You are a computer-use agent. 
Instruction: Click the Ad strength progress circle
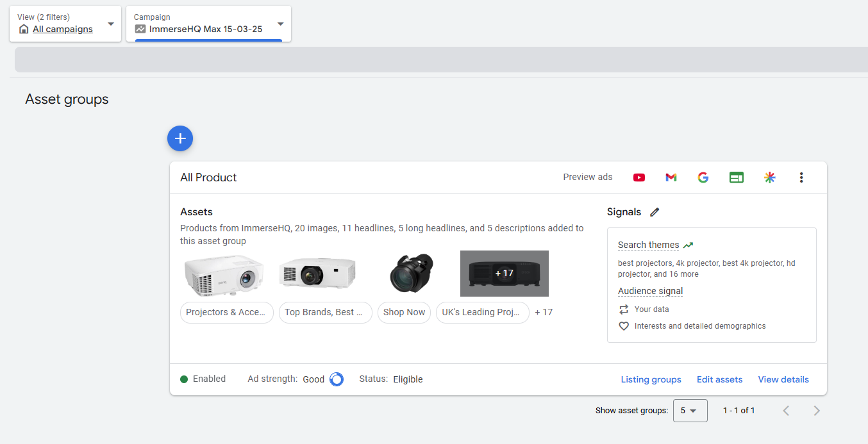click(x=337, y=379)
